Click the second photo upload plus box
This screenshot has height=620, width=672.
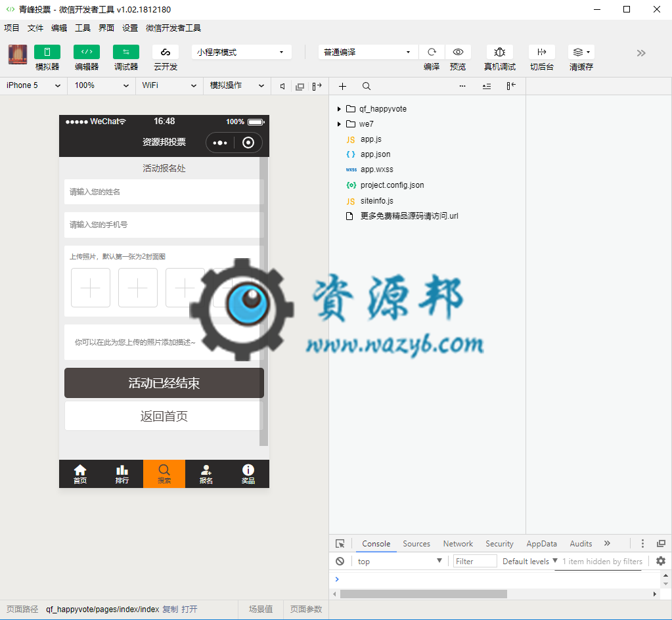click(137, 288)
